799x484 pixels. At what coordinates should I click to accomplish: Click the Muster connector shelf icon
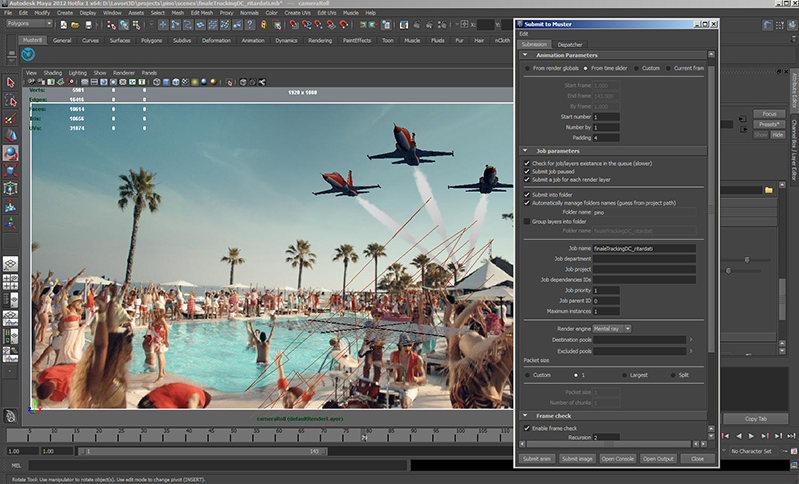click(28, 54)
